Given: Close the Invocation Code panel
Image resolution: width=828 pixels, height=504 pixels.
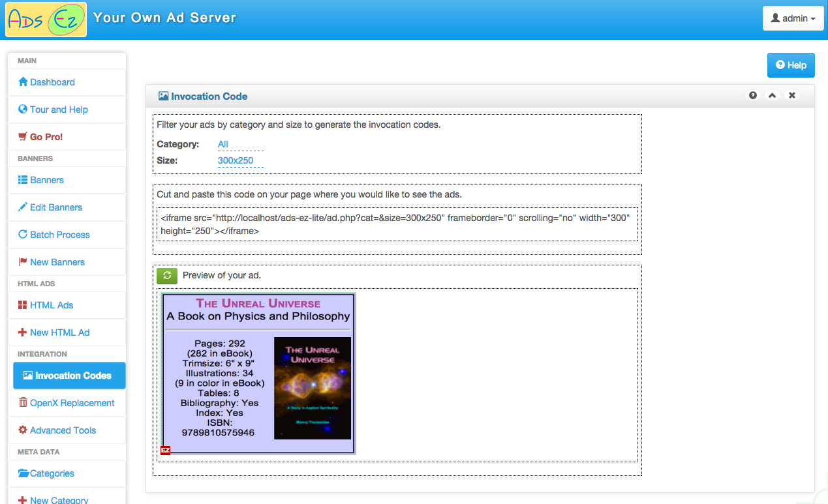Looking at the screenshot, I should click(x=791, y=95).
